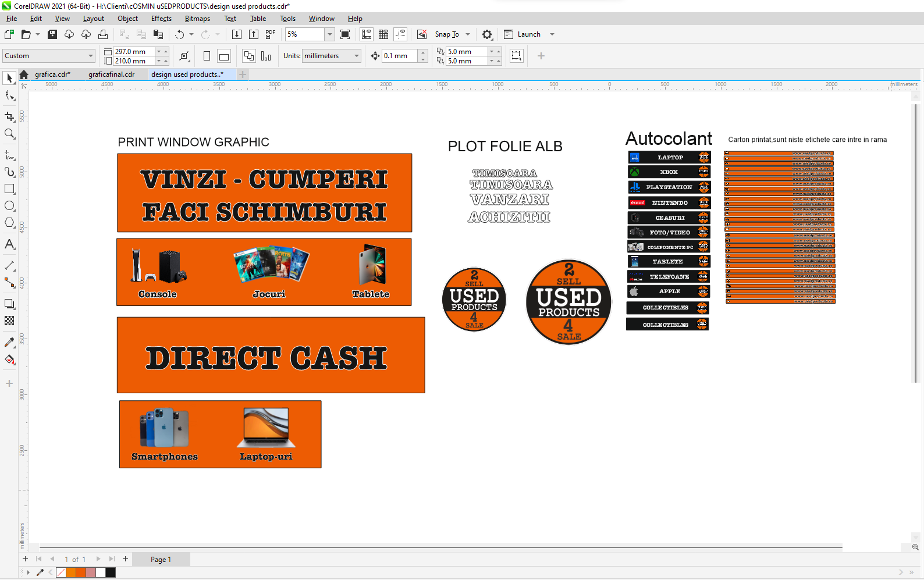Expand the Units millimeters dropdown
The image size is (924, 580).
tap(356, 56)
